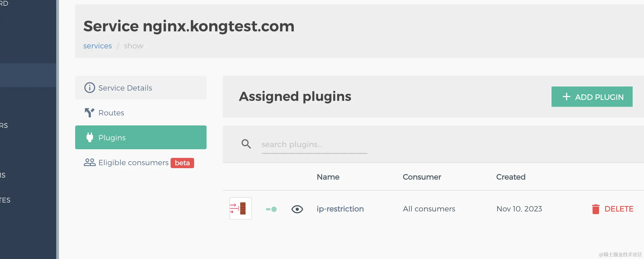The height and width of the screenshot is (259, 644).
Task: Switch to the Routes tab
Action: point(111,113)
